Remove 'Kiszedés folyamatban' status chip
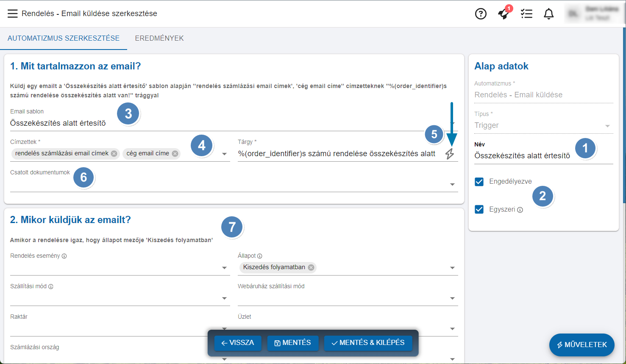 click(x=311, y=267)
